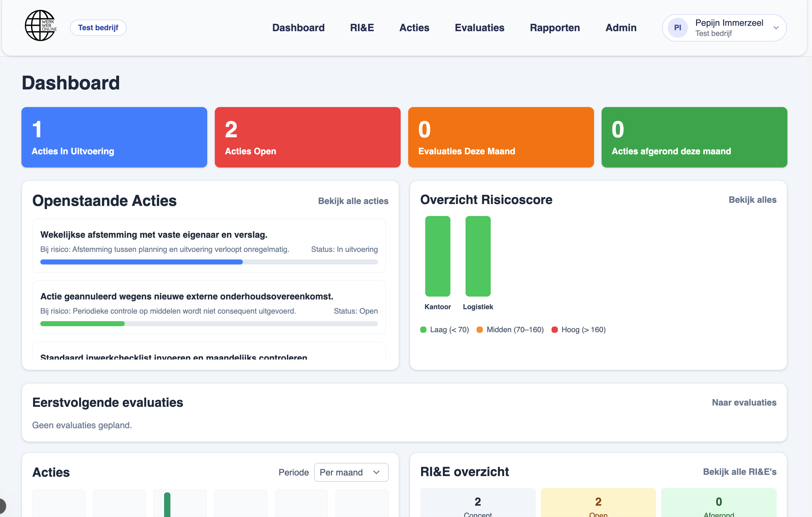Click the Bekijk alle acties link
Screen dimensions: 812x517
pos(353,201)
